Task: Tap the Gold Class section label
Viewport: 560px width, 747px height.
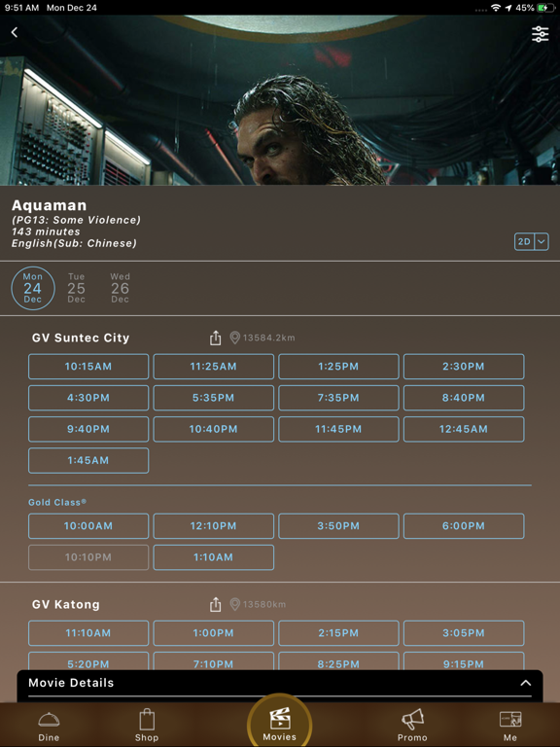Action: (x=57, y=502)
